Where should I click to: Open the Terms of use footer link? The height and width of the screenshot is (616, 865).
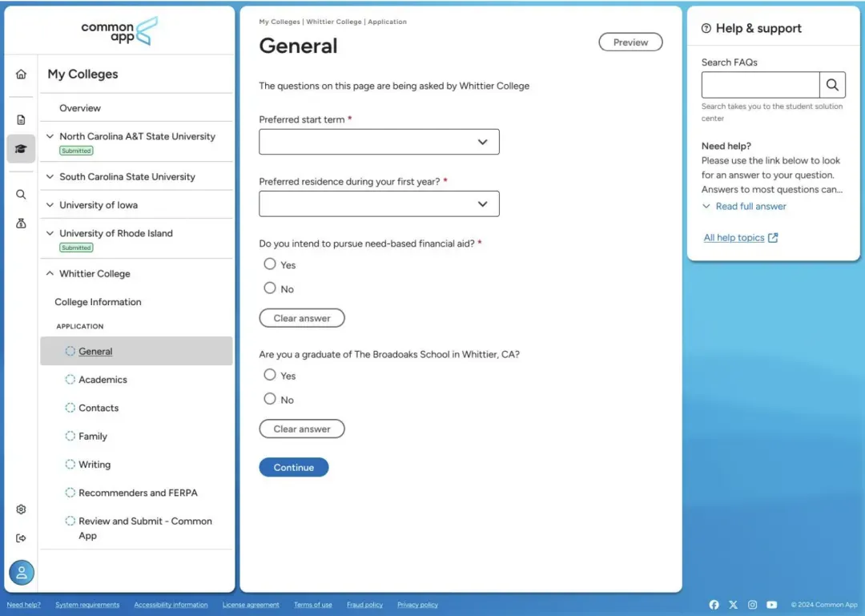click(313, 605)
